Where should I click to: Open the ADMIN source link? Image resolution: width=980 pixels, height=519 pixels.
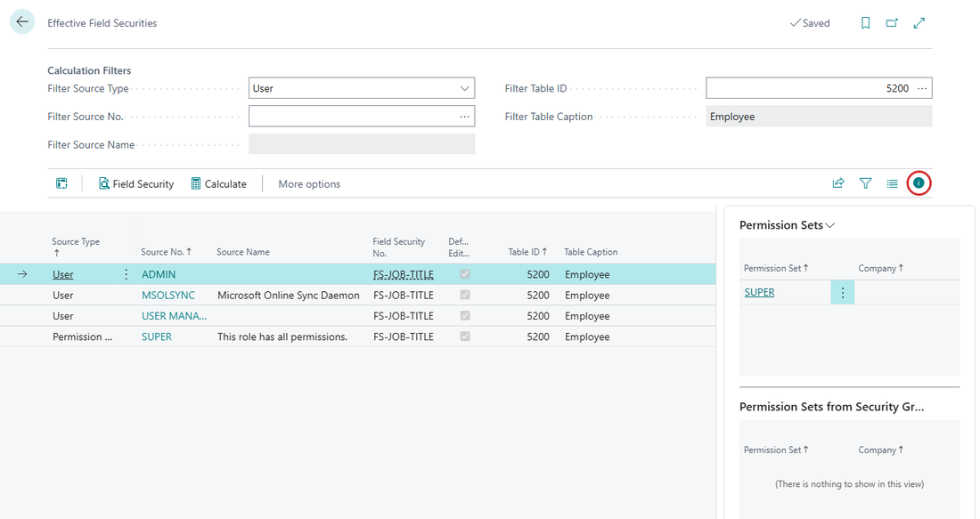click(x=159, y=274)
